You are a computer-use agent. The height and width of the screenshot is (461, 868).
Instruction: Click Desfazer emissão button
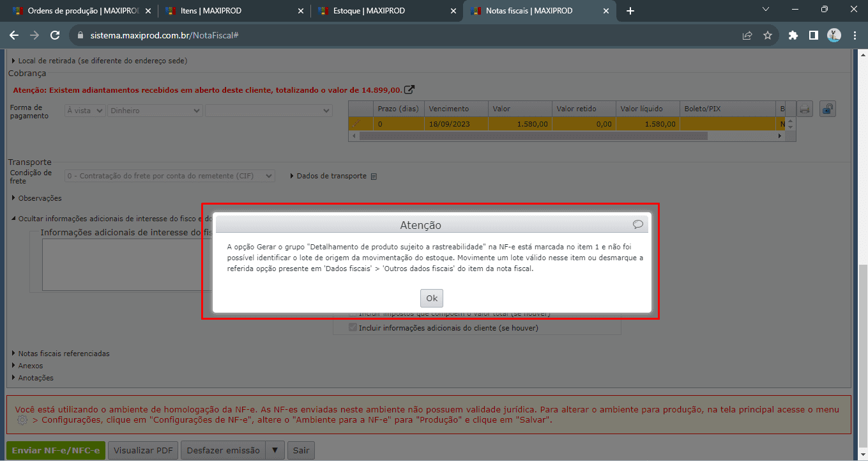click(223, 450)
